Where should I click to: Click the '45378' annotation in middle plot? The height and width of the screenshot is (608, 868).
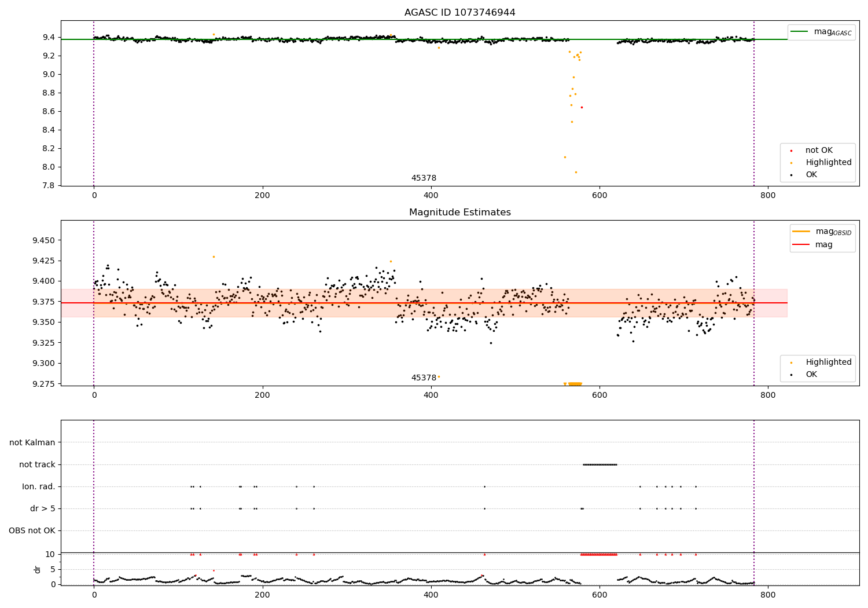pos(424,378)
